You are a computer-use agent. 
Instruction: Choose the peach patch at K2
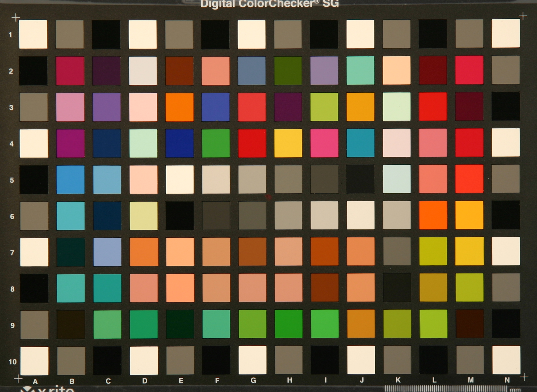pos(397,70)
